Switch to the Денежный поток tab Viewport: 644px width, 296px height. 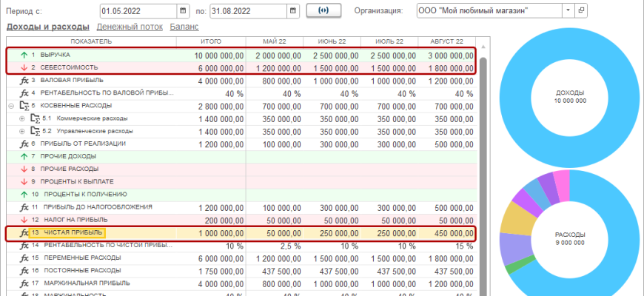point(130,27)
